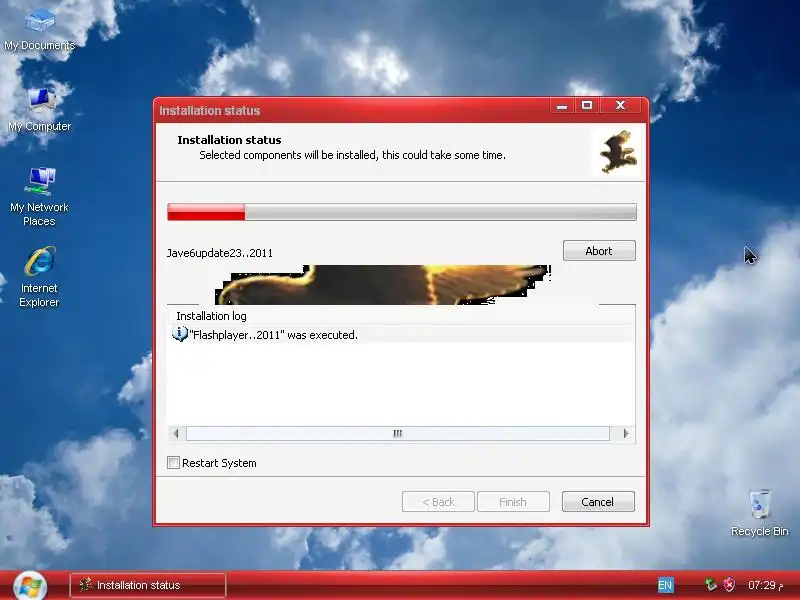Click the info icon beside Flashplayer log entry

(x=180, y=334)
